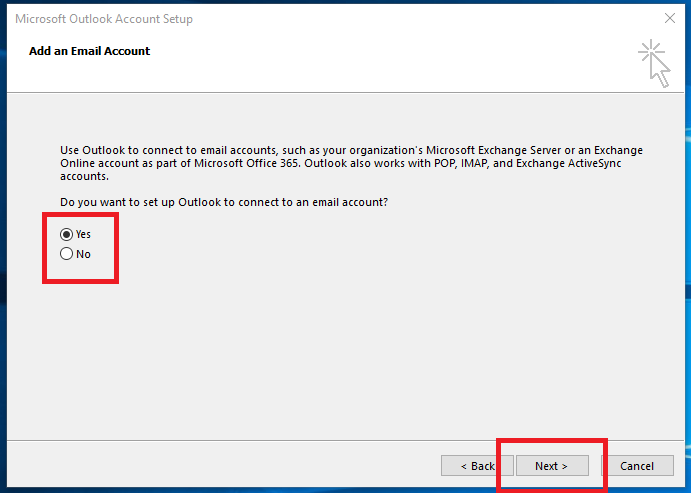The image size is (691, 493).
Task: Proceed with the Next > button
Action: point(552,466)
